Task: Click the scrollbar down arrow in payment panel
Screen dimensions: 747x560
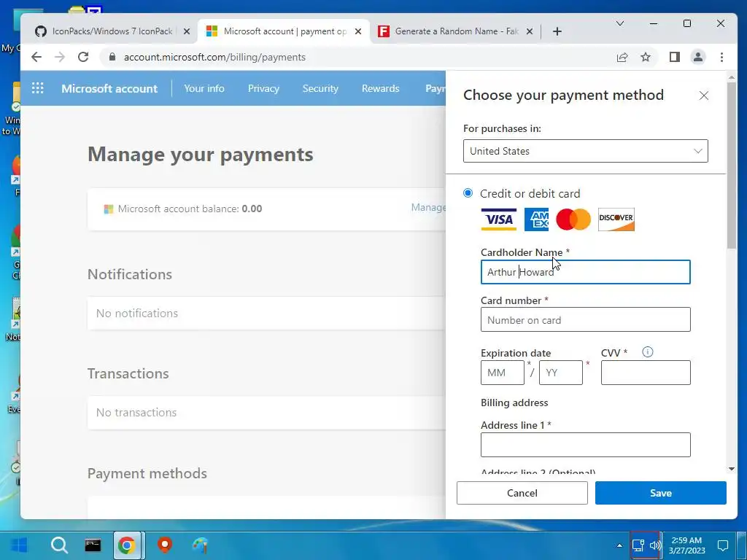Action: (x=732, y=469)
